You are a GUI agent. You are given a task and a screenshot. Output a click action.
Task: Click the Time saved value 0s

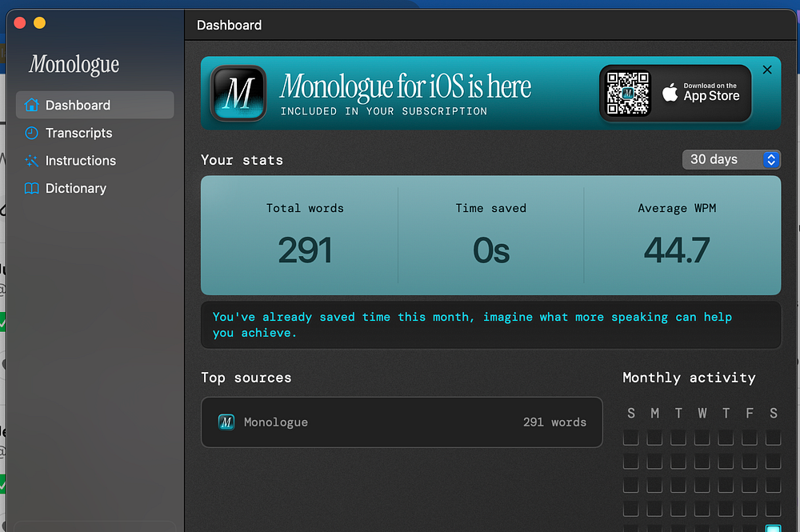click(491, 250)
